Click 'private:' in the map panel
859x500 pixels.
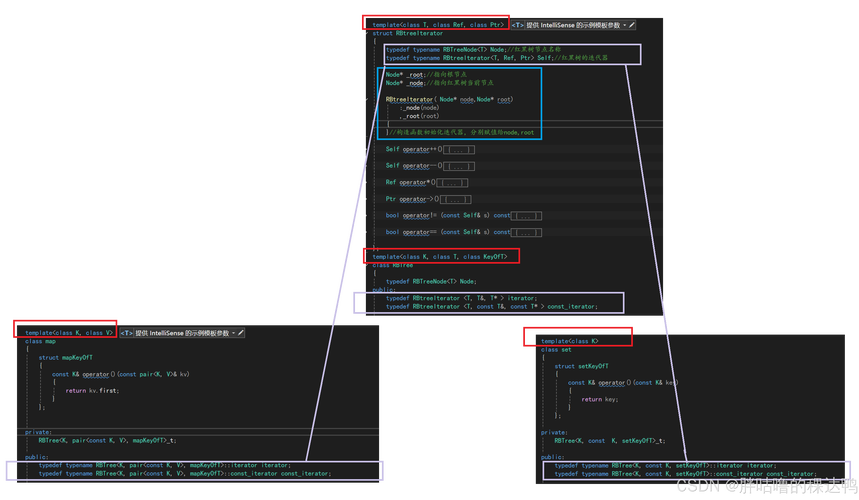click(x=38, y=432)
